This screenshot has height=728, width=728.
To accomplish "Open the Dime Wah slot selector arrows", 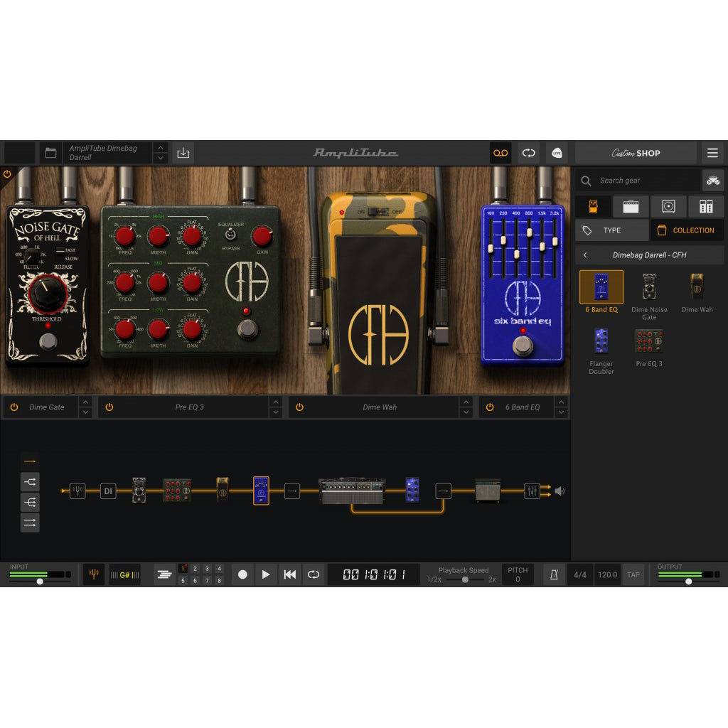I will [465, 407].
